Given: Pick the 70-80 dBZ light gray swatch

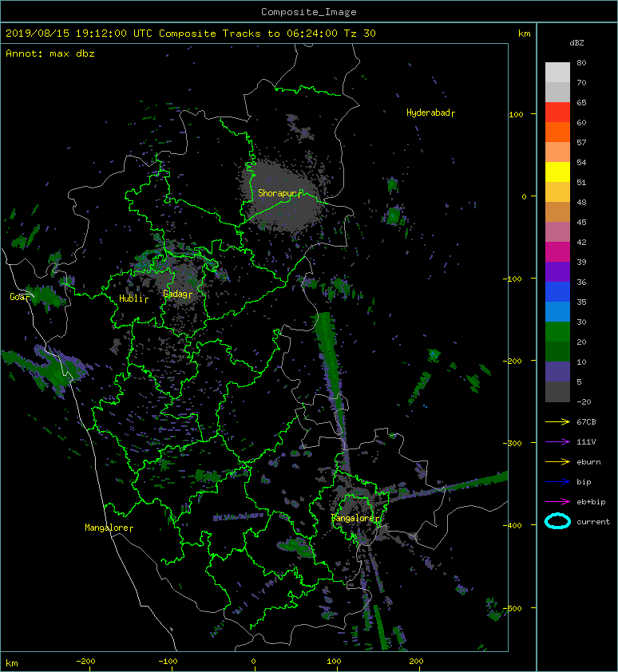Looking at the screenshot, I should [557, 73].
